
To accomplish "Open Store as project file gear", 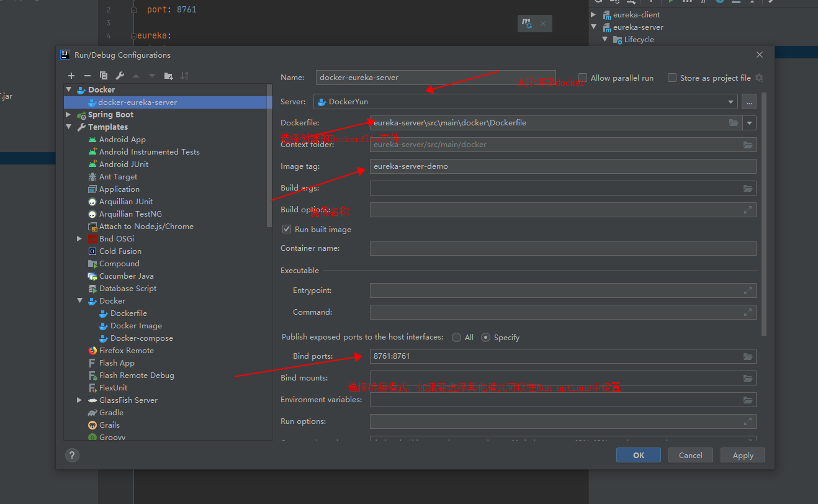I will coord(759,78).
